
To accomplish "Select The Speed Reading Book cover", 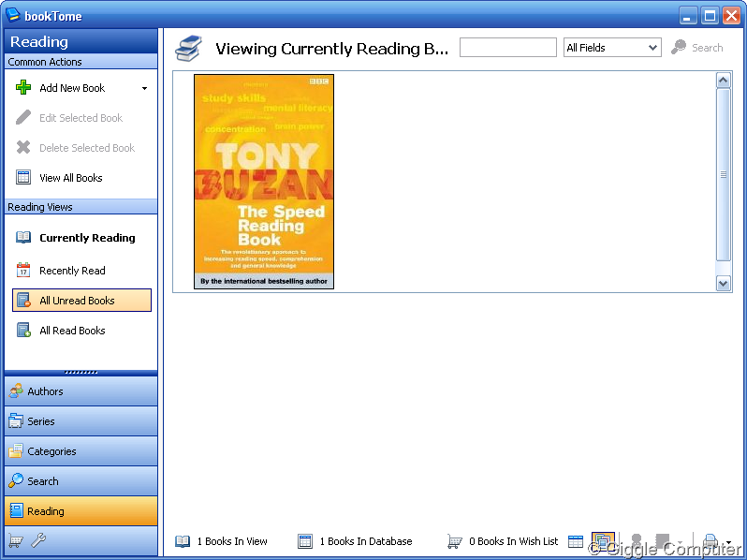I will pyautogui.click(x=264, y=182).
